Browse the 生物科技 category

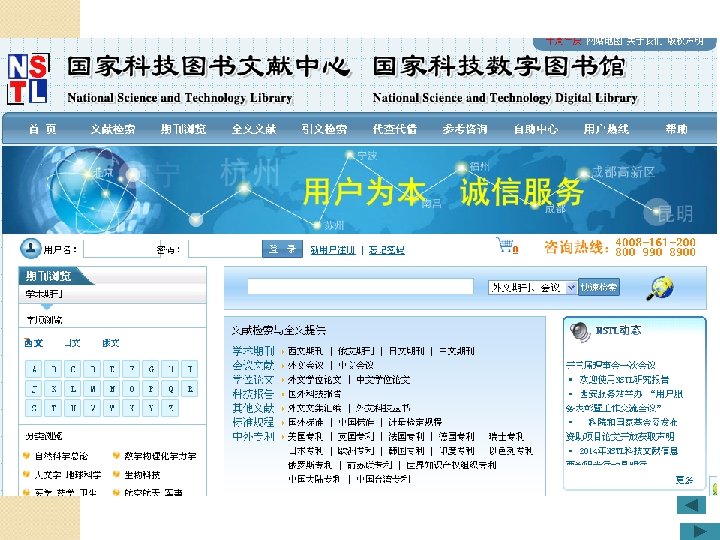point(142,475)
